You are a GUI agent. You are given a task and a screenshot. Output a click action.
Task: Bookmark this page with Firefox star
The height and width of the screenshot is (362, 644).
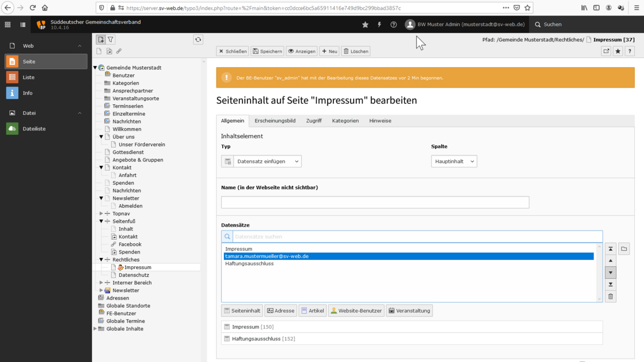528,8
